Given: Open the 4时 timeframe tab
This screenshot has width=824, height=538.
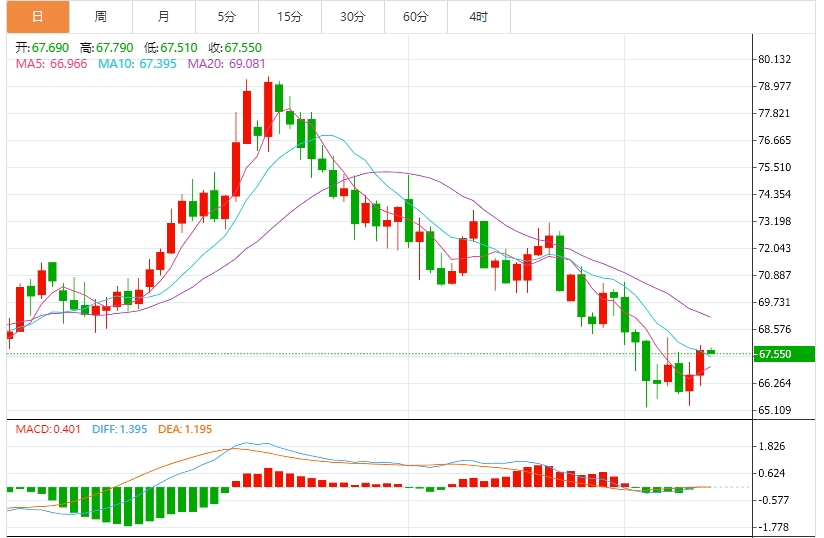Looking at the screenshot, I should click(x=479, y=17).
